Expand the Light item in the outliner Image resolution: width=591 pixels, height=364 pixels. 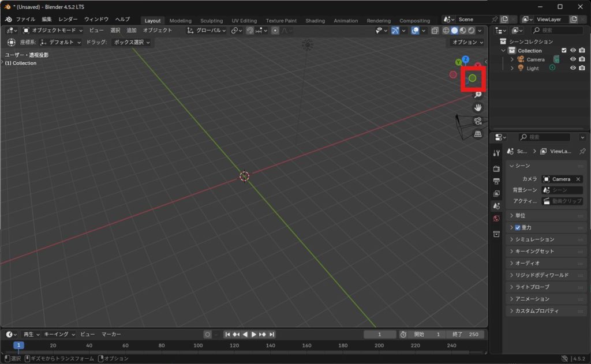[512, 68]
